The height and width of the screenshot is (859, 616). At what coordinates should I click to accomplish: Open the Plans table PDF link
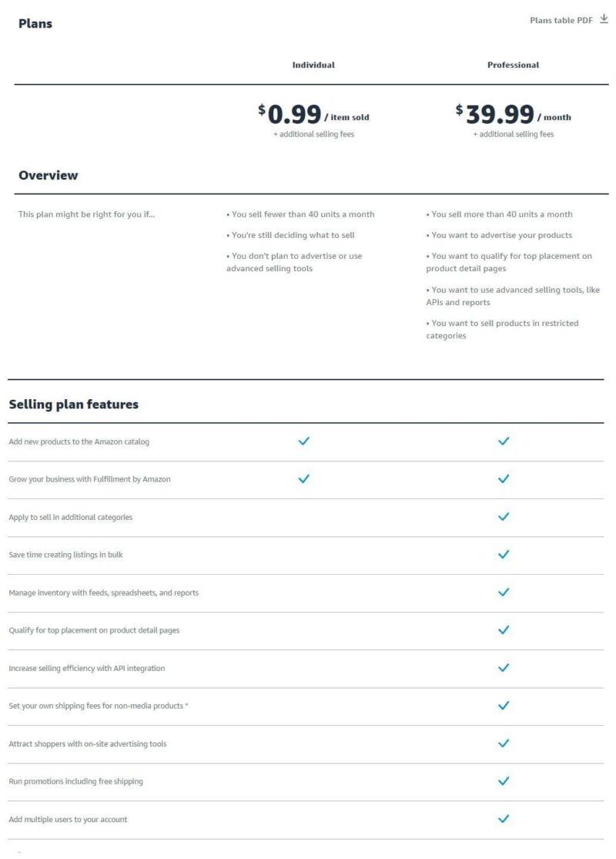click(561, 20)
